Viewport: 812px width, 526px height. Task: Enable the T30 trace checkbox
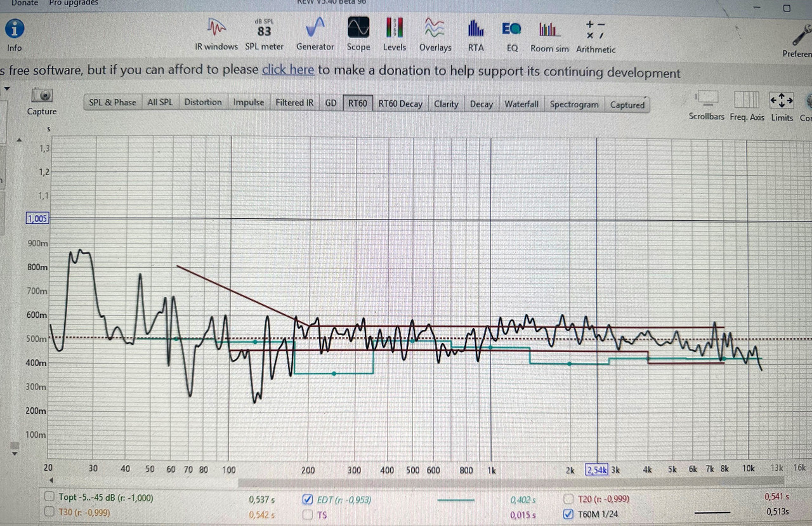49,511
